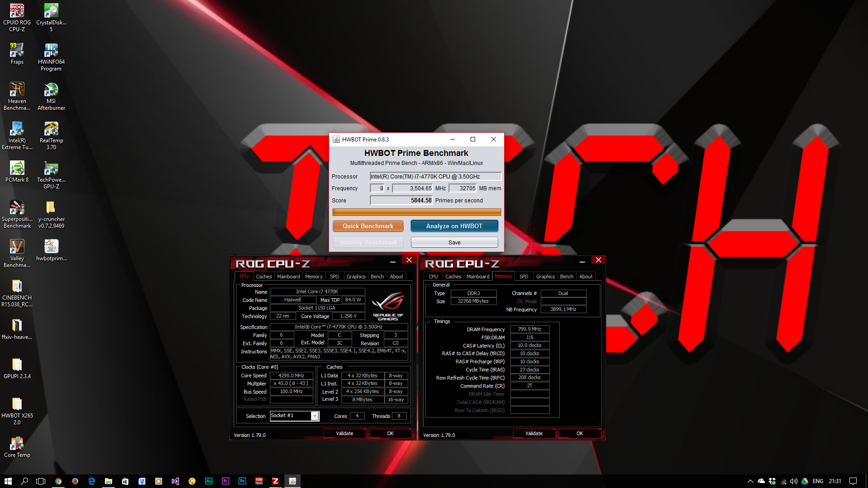This screenshot has width=868, height=488.
Task: Open SPD tab in right CPU-Z window
Action: (x=524, y=277)
